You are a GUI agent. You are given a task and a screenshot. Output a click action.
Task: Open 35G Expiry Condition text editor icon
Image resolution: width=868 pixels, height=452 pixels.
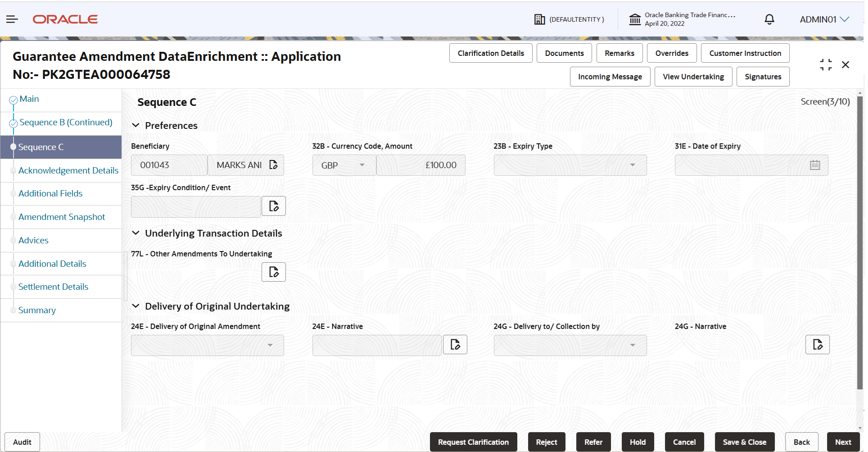click(x=274, y=206)
